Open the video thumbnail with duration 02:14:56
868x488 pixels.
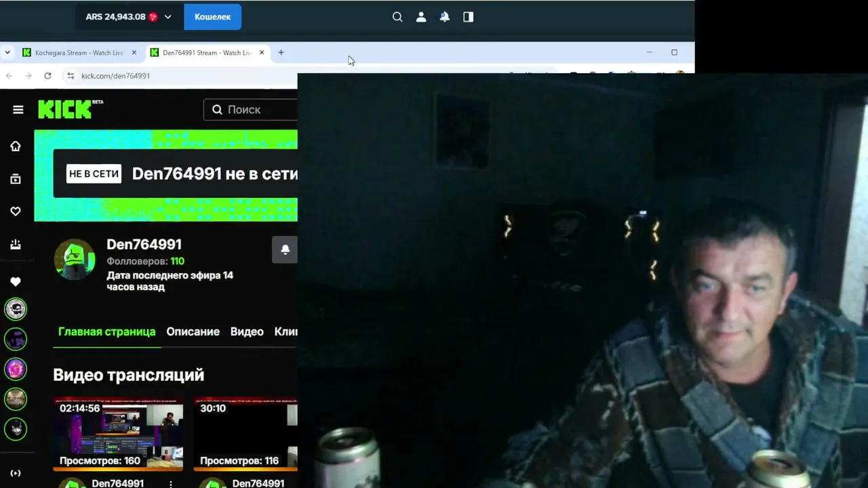coord(118,434)
